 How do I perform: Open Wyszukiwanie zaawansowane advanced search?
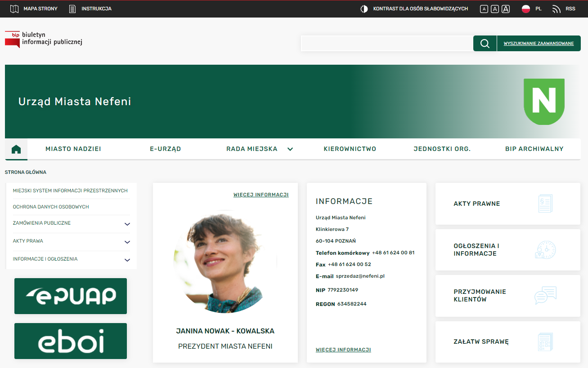539,44
